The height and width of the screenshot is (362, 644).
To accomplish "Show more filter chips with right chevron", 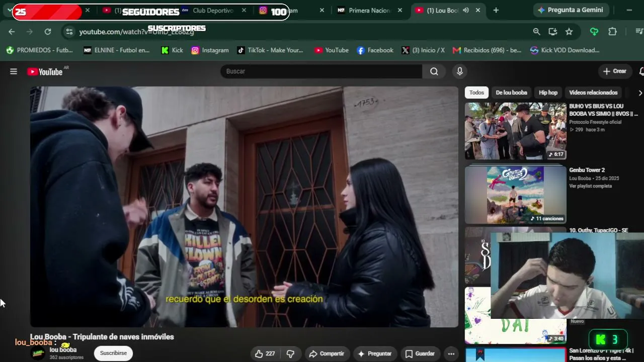I will [640, 93].
